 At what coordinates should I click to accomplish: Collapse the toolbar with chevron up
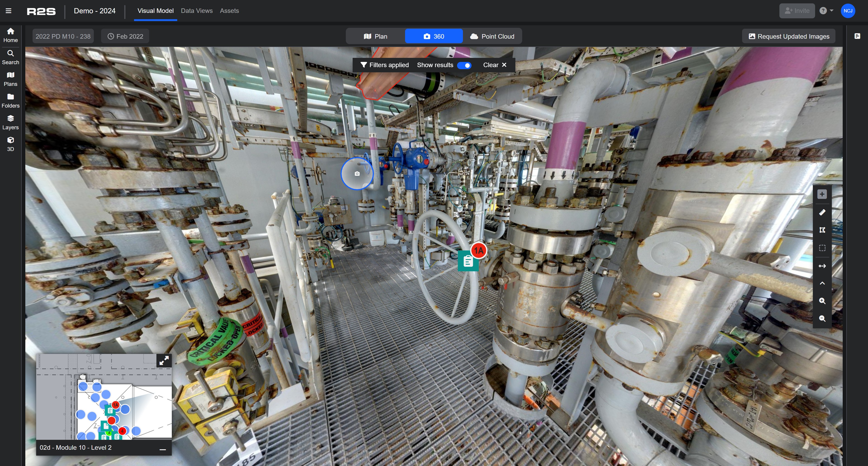click(822, 283)
